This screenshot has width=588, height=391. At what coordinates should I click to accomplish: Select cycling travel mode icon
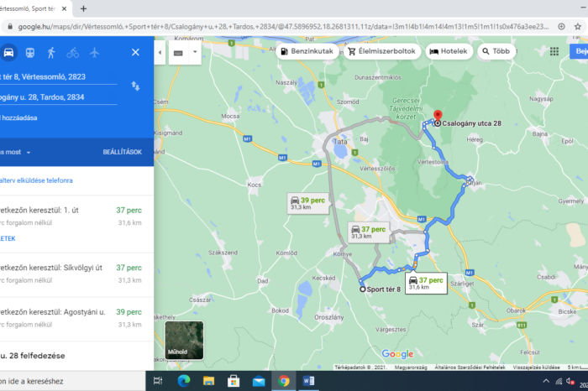click(73, 53)
